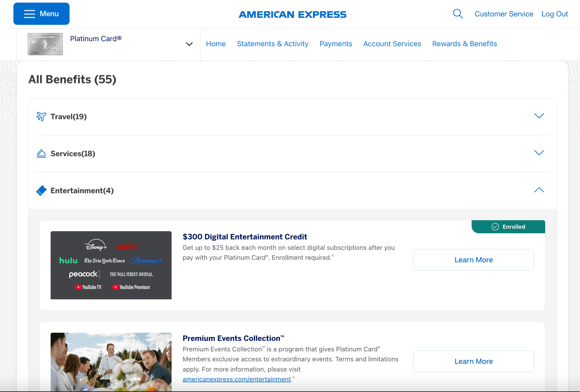580x392 pixels.
Task: Learn More about Premium Events Collection
Action: pos(473,361)
